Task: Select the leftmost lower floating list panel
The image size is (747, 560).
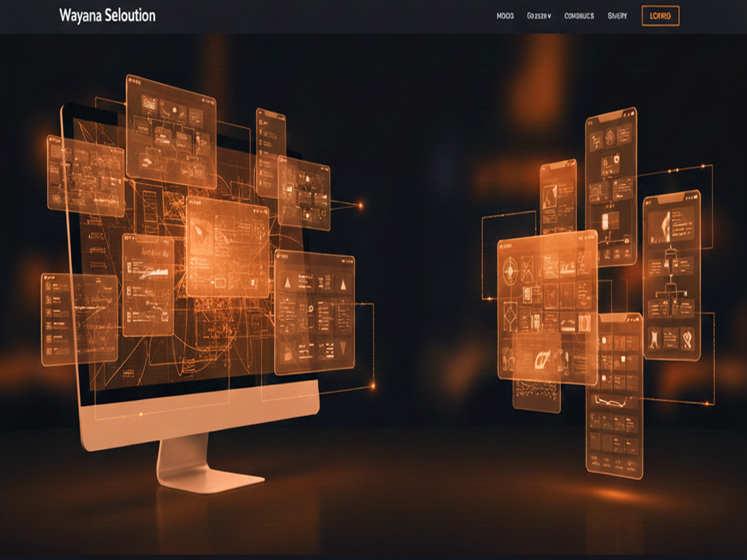Action: tap(79, 319)
